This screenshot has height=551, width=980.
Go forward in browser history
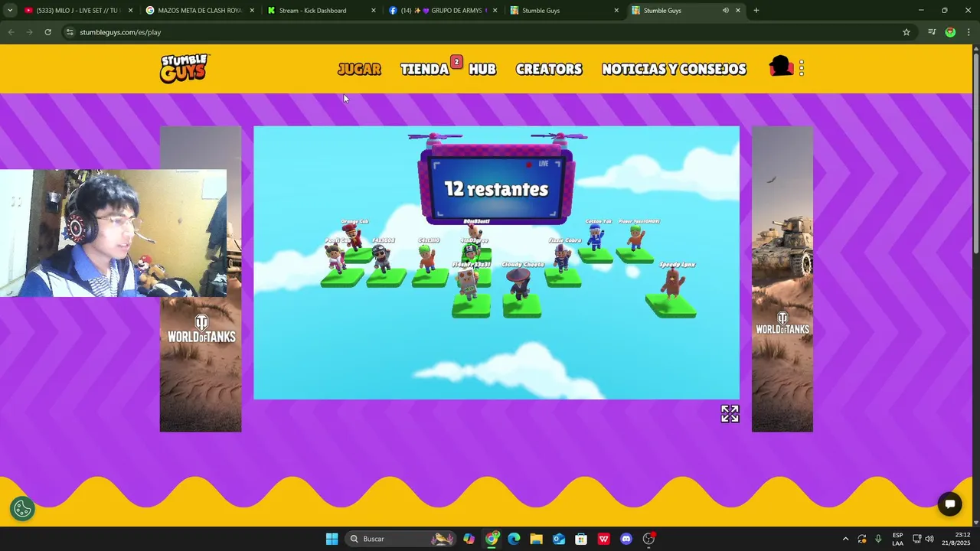coord(29,32)
